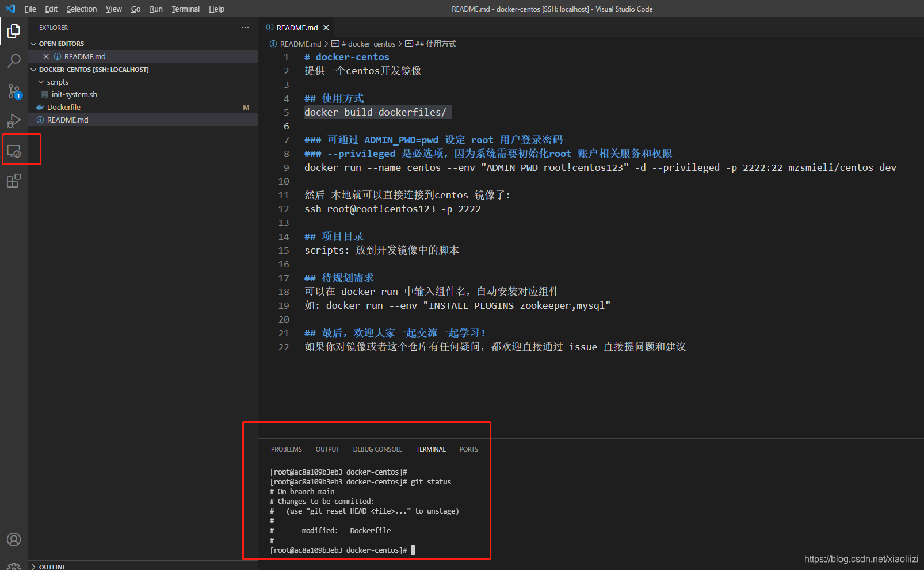This screenshot has width=924, height=570.
Task: Switch to the PROBLEMS panel tab
Action: pyautogui.click(x=287, y=449)
